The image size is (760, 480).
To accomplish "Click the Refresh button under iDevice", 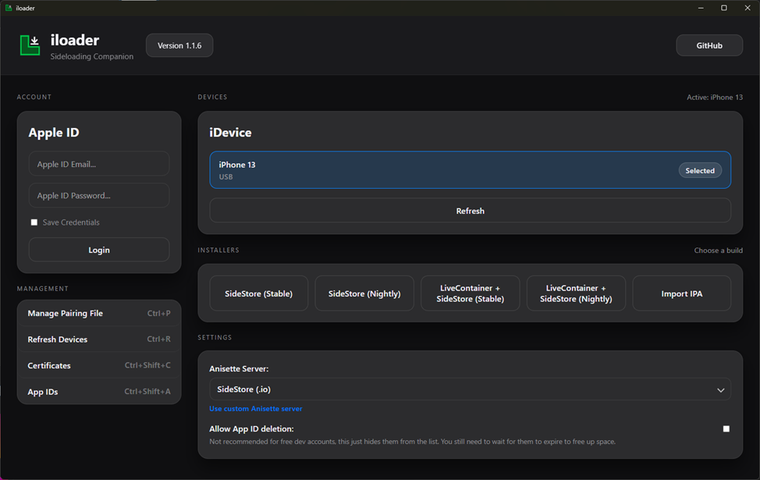I will (x=470, y=211).
